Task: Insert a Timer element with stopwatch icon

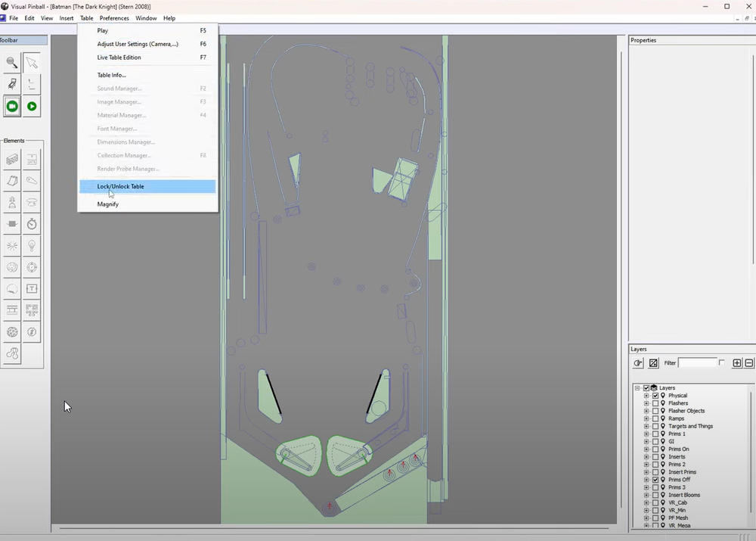Action: click(x=32, y=224)
